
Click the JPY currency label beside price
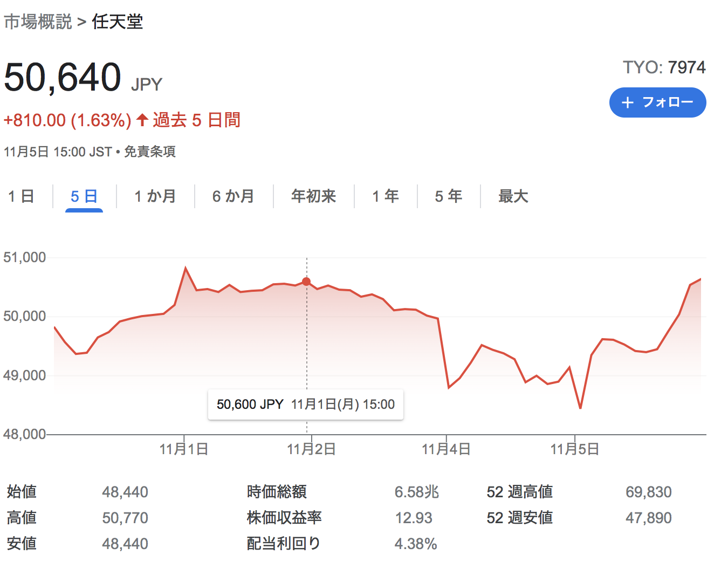coord(147,85)
